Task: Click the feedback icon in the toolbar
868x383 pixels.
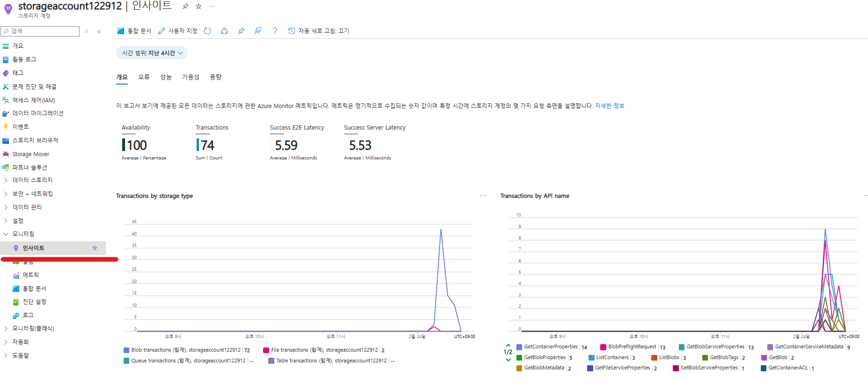Action: tap(258, 31)
